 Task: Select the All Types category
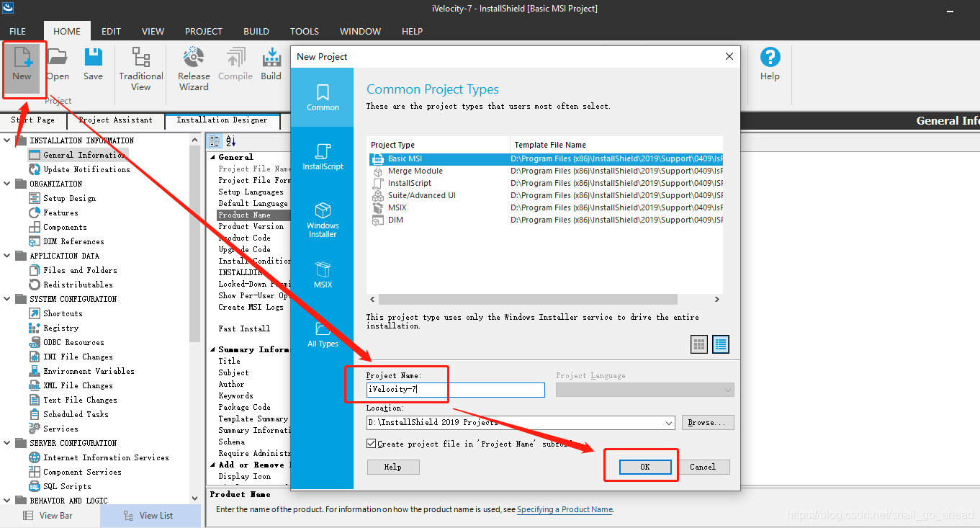(323, 334)
